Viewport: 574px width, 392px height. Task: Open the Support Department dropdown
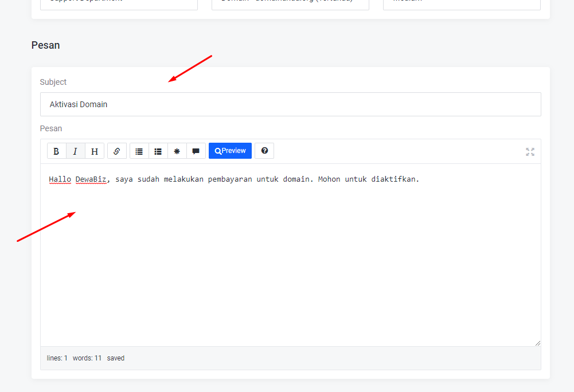(119, 3)
